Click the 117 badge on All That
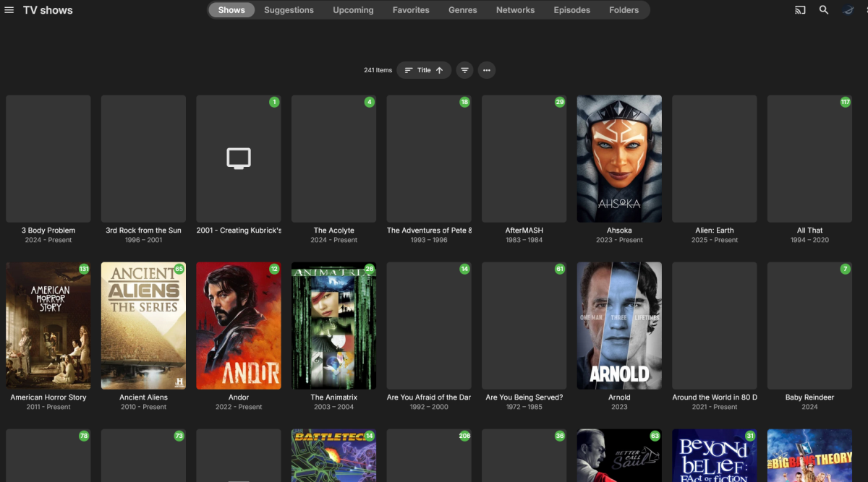This screenshot has height=482, width=868. (x=845, y=102)
